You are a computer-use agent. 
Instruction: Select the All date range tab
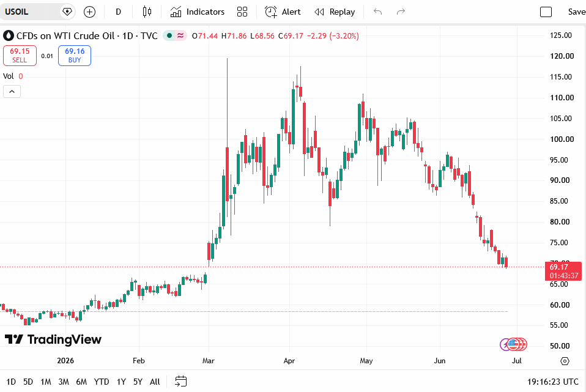coord(155,382)
